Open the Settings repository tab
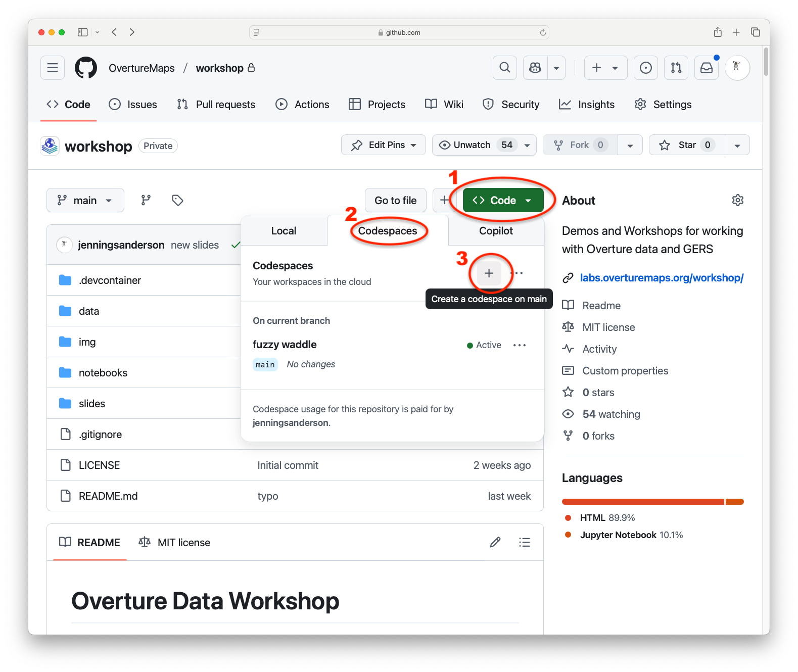Viewport: 798px width, 672px height. (663, 105)
